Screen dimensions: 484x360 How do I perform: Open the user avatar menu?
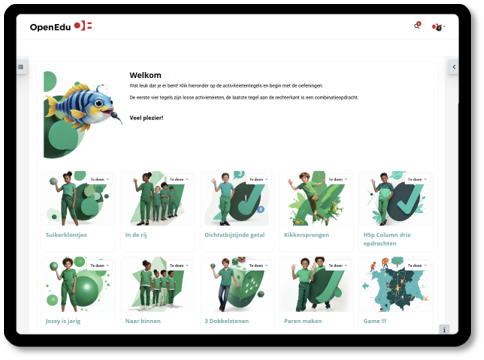[x=438, y=27]
